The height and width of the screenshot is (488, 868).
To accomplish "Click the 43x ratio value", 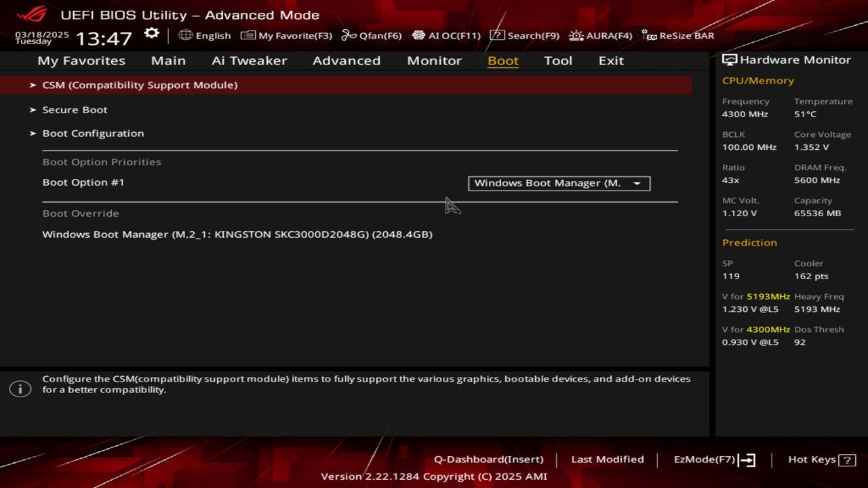I will pos(730,180).
